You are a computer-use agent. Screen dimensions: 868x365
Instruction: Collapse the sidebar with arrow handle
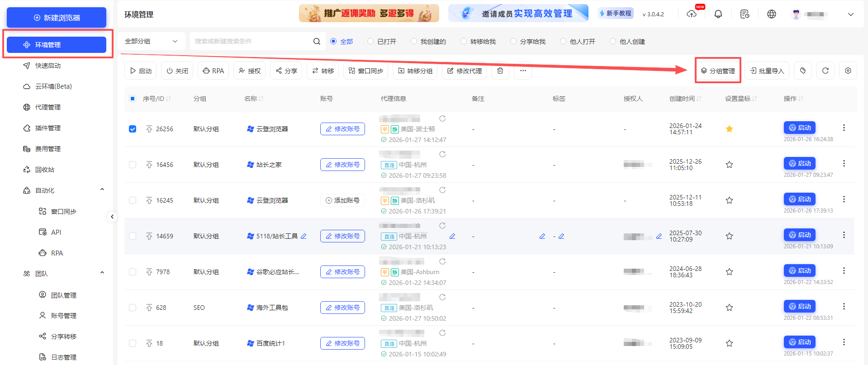112,217
